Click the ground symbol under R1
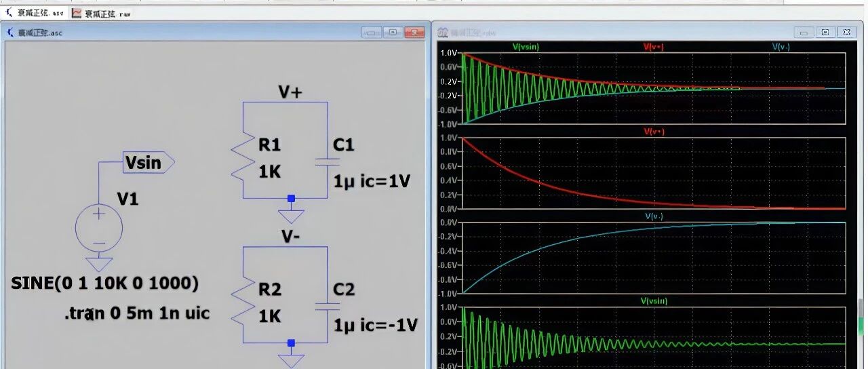 pos(292,216)
